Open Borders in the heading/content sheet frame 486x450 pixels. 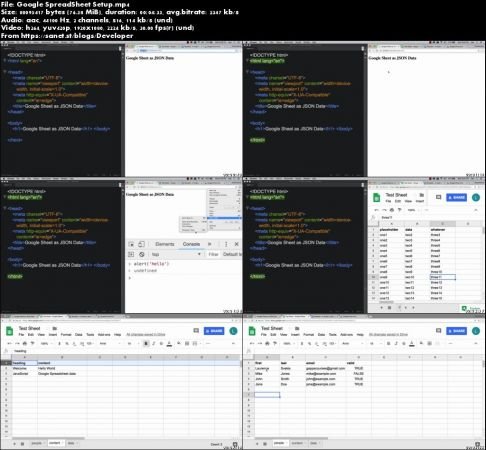[x=187, y=343]
